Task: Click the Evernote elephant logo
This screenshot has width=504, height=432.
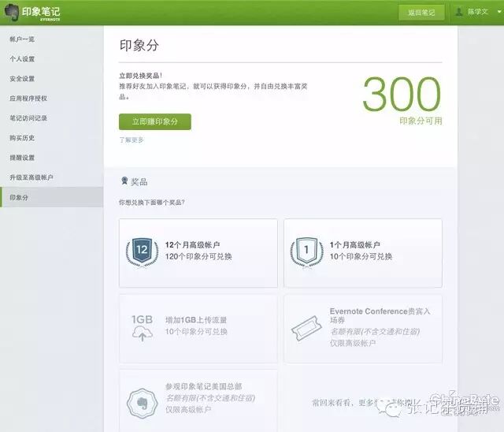Action: (x=12, y=13)
